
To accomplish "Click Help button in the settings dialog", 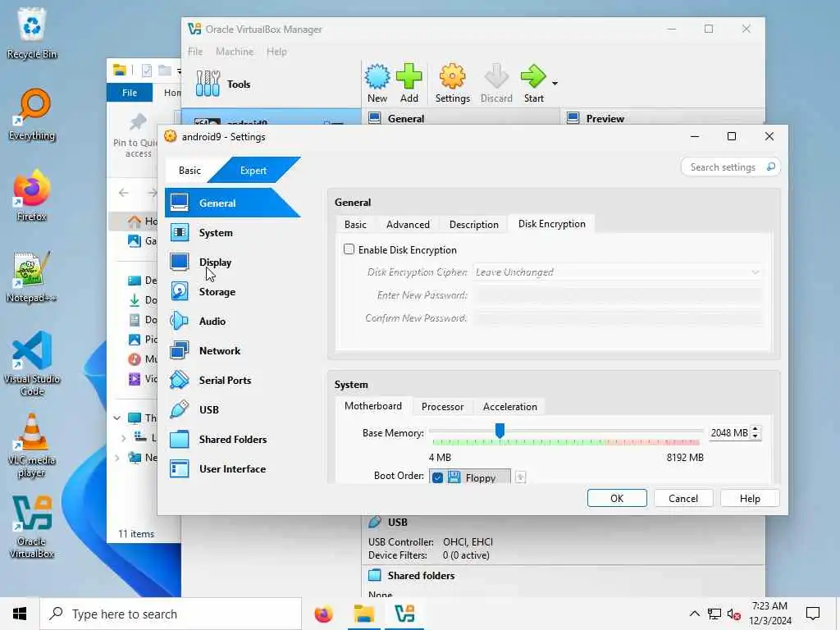I will point(750,498).
